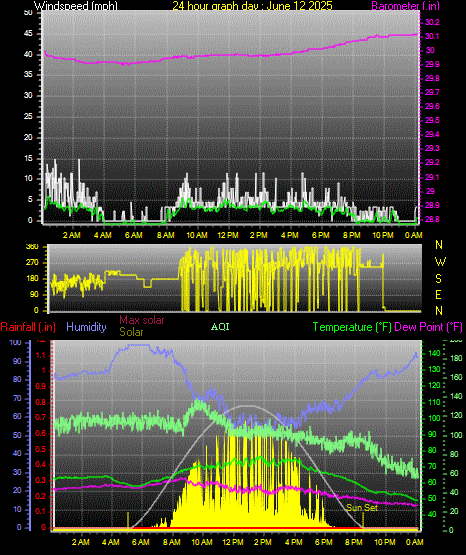
Task: Click '2 AM' under the windspeed graph
Action: point(72,235)
